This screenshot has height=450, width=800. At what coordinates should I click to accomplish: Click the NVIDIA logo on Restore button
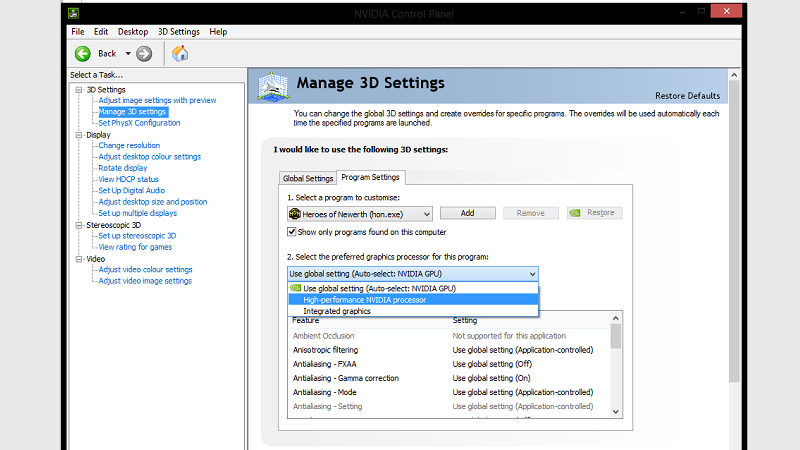[575, 213]
